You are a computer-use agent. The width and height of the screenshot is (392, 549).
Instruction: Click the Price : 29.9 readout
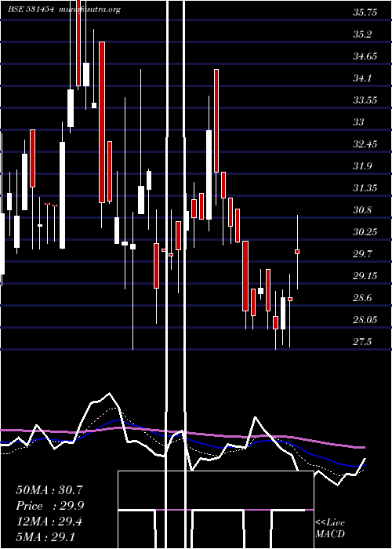click(x=49, y=506)
